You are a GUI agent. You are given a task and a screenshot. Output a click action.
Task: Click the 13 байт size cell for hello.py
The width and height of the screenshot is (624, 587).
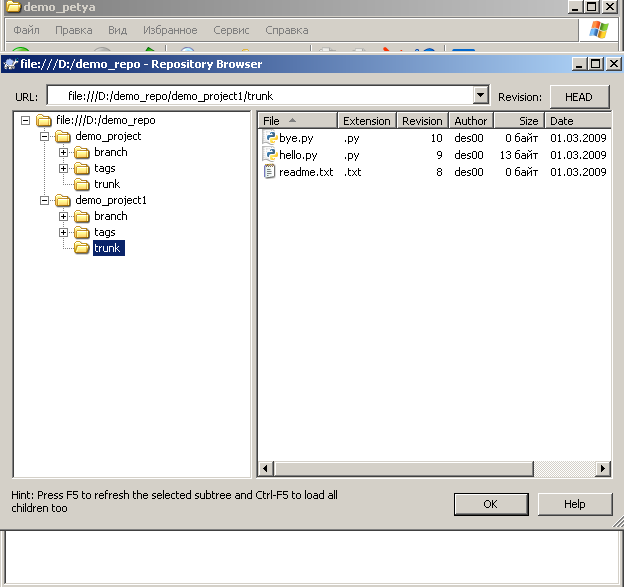point(519,155)
